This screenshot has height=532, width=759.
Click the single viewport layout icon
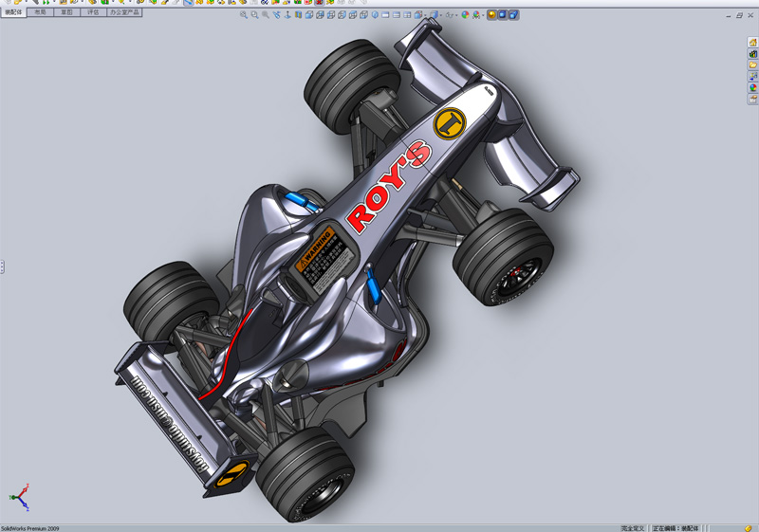click(385, 15)
